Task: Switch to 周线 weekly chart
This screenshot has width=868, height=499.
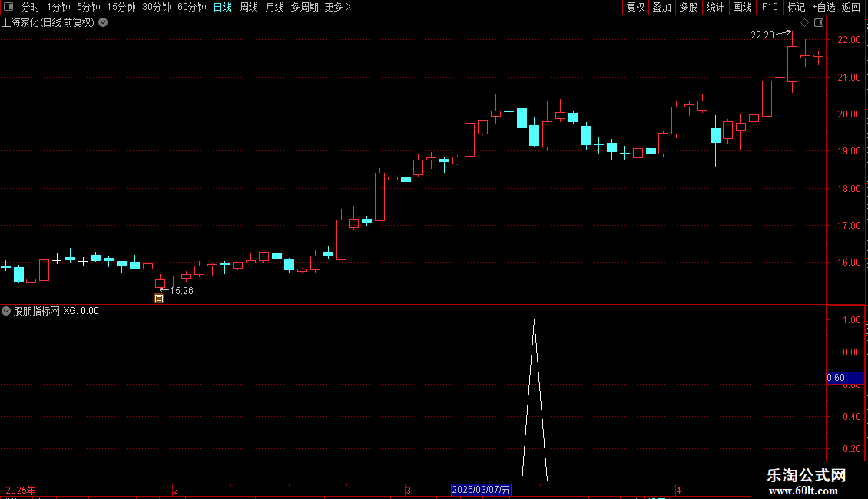Action: pos(249,7)
